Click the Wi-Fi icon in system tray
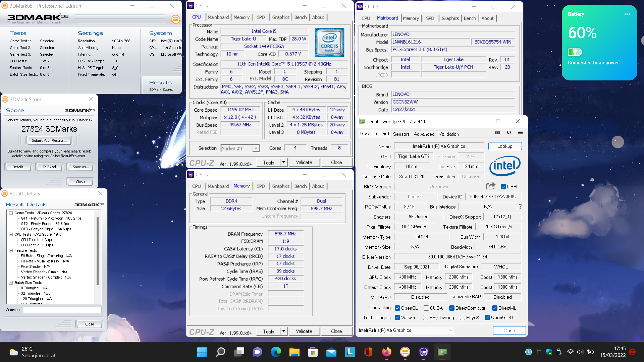The height and width of the screenshot is (362, 644). 570,352
